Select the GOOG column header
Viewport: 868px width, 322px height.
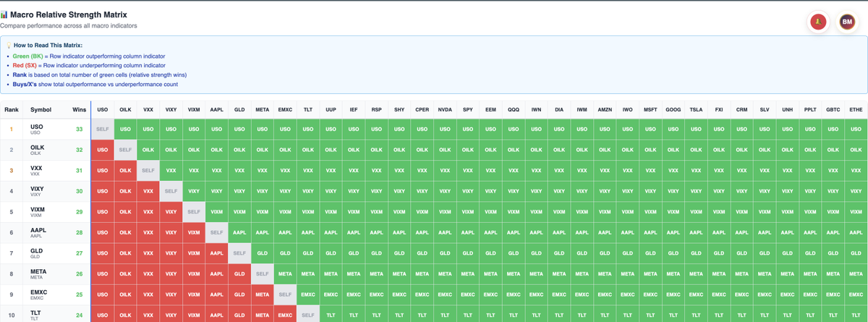click(x=673, y=110)
